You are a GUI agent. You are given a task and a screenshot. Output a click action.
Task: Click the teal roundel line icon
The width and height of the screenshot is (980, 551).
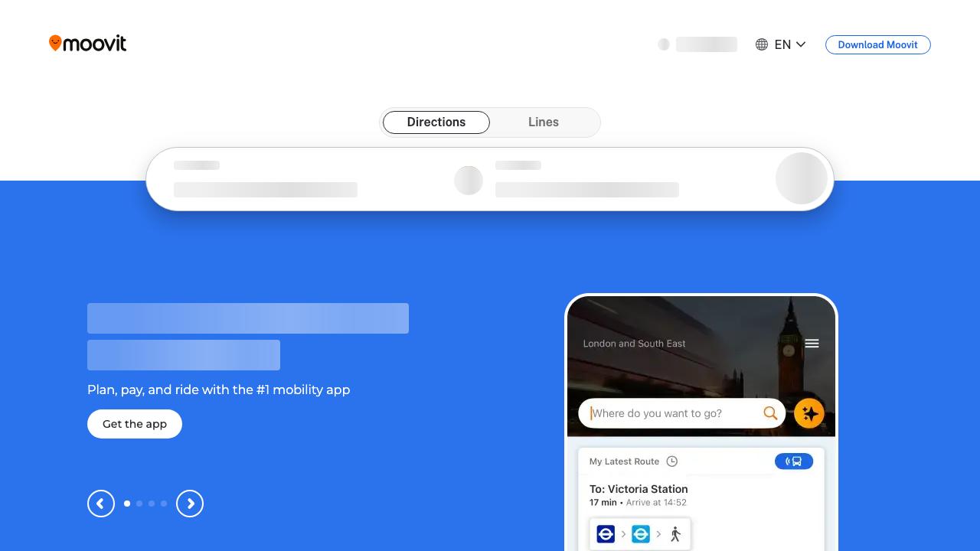tap(641, 534)
